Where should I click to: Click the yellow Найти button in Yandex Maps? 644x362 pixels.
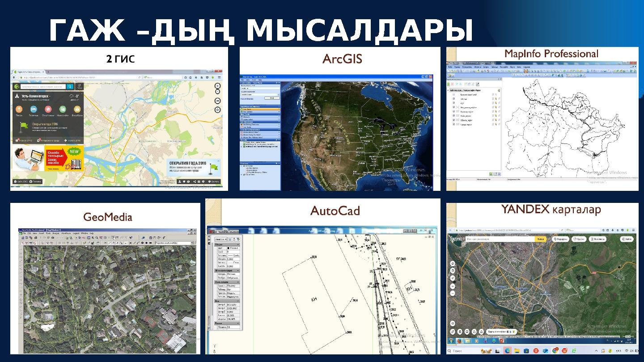(x=541, y=239)
